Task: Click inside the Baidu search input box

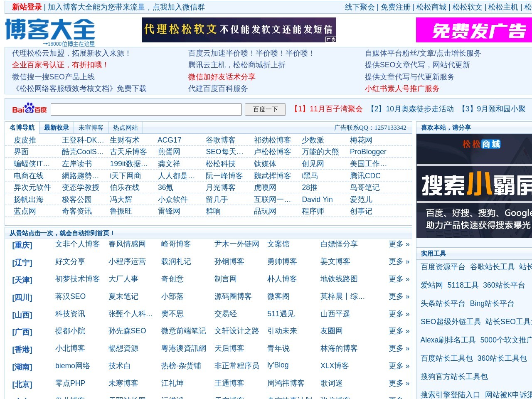Action: [145, 109]
